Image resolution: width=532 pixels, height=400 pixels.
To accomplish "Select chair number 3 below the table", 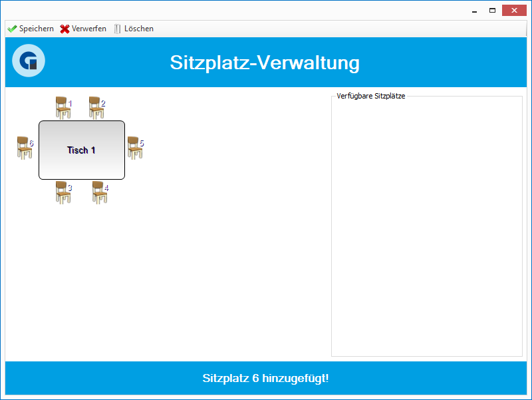I will 63,192.
